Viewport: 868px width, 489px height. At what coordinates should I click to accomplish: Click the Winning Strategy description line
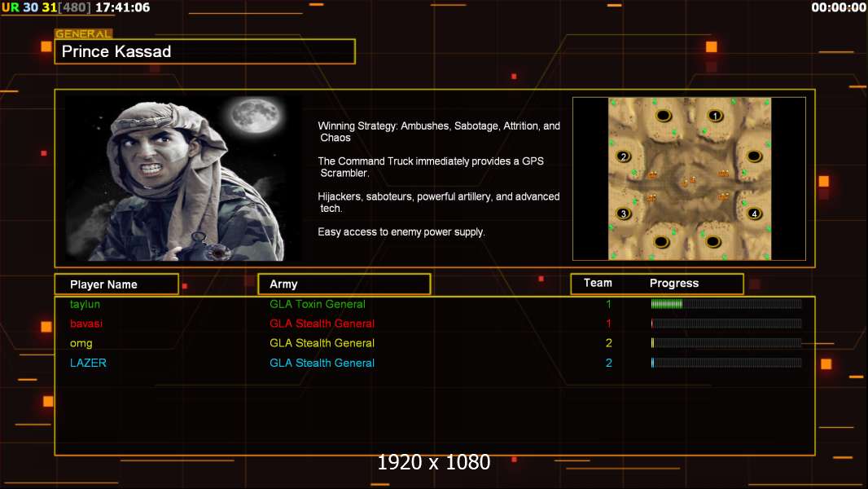point(438,132)
